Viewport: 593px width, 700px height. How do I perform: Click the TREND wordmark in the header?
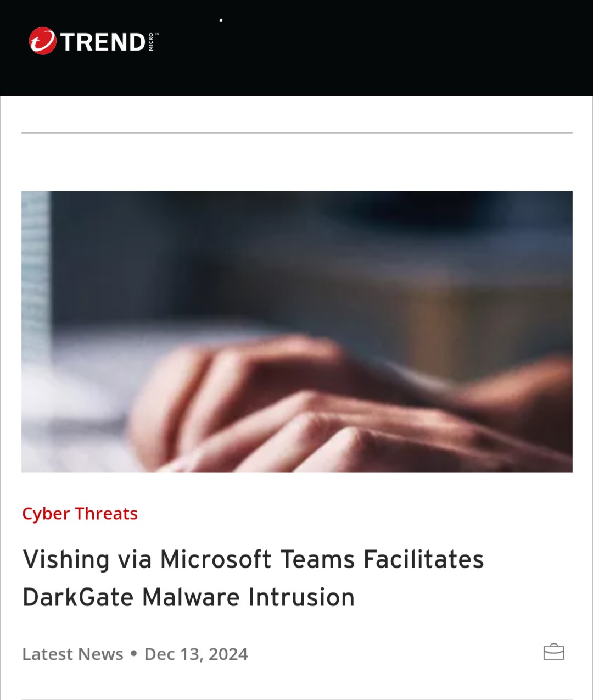tap(103, 42)
